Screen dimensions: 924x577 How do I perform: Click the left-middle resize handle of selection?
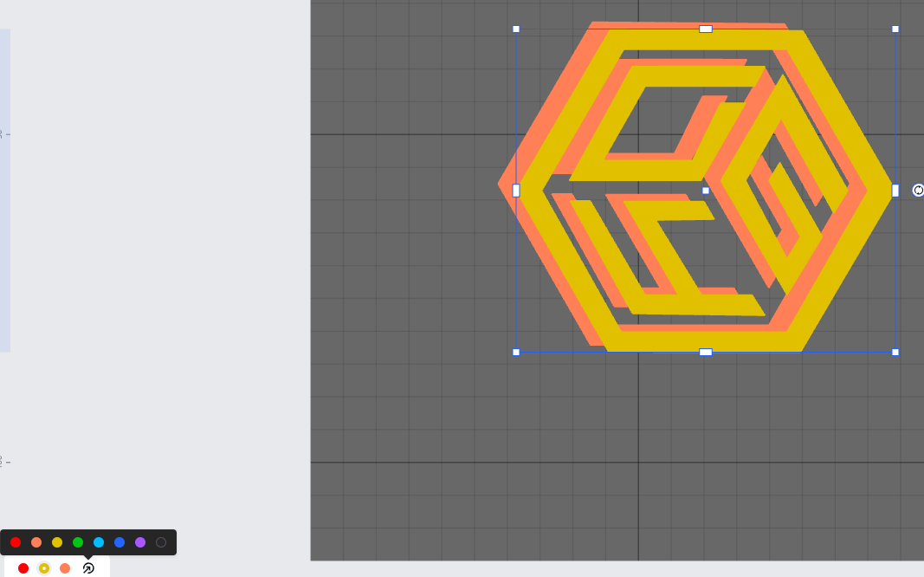pyautogui.click(x=516, y=191)
